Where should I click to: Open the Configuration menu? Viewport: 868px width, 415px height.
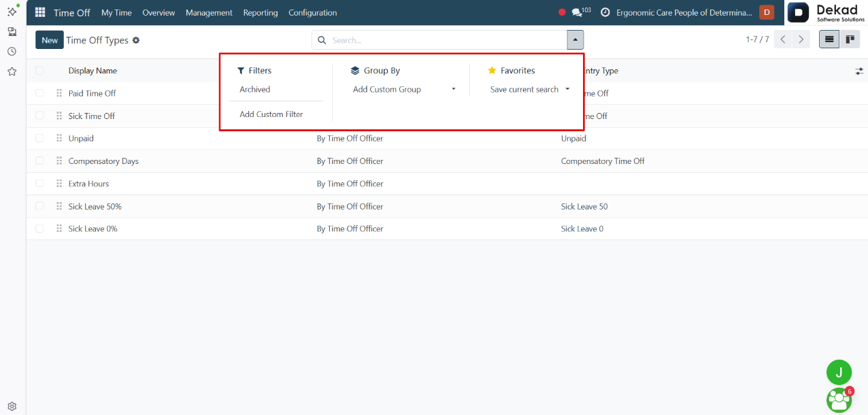pyautogui.click(x=312, y=12)
